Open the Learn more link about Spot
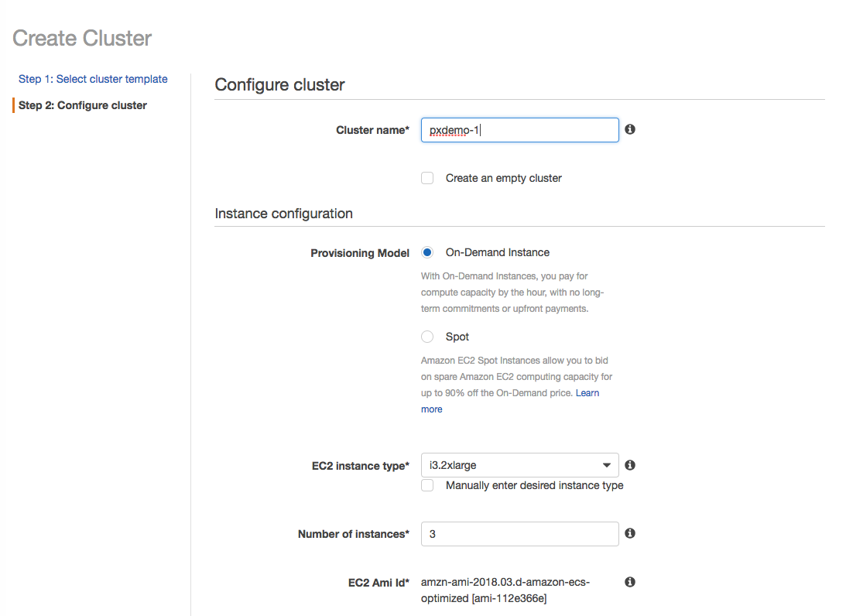The image size is (846, 616). tap(587, 392)
